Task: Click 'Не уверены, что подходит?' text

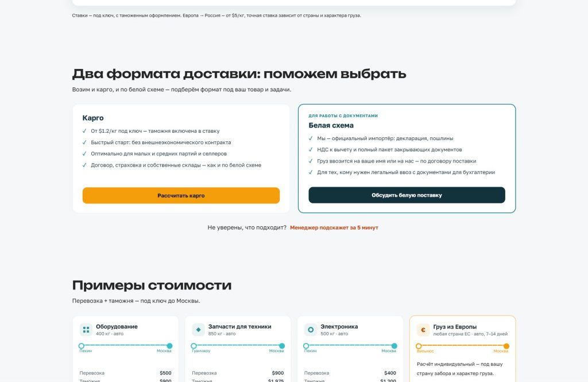Action: pos(247,227)
